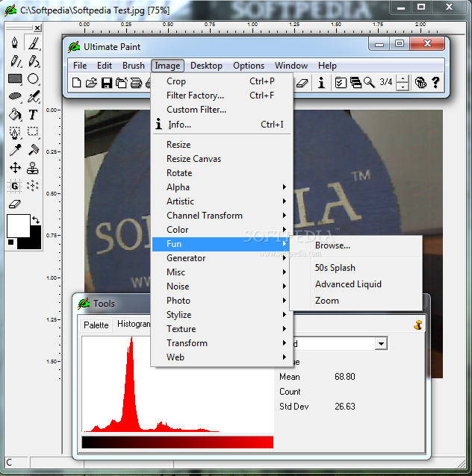Click the eraser icon in top toolbar
This screenshot has width=472, height=476.
click(302, 83)
